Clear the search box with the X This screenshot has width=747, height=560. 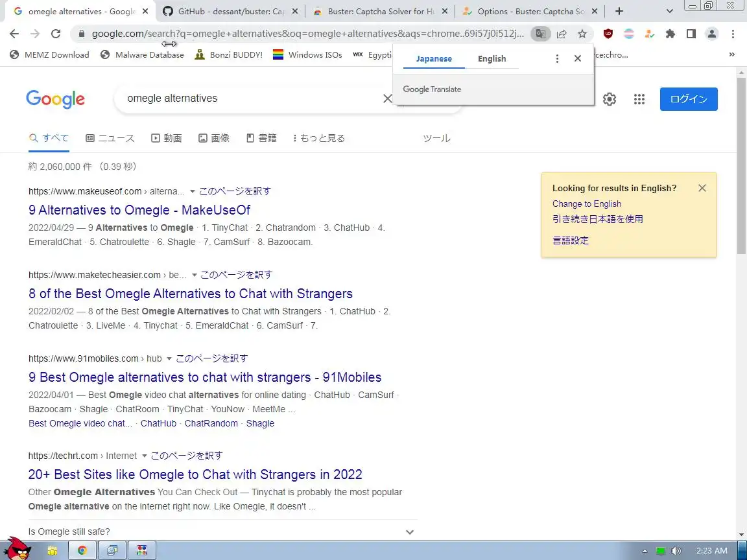click(387, 98)
